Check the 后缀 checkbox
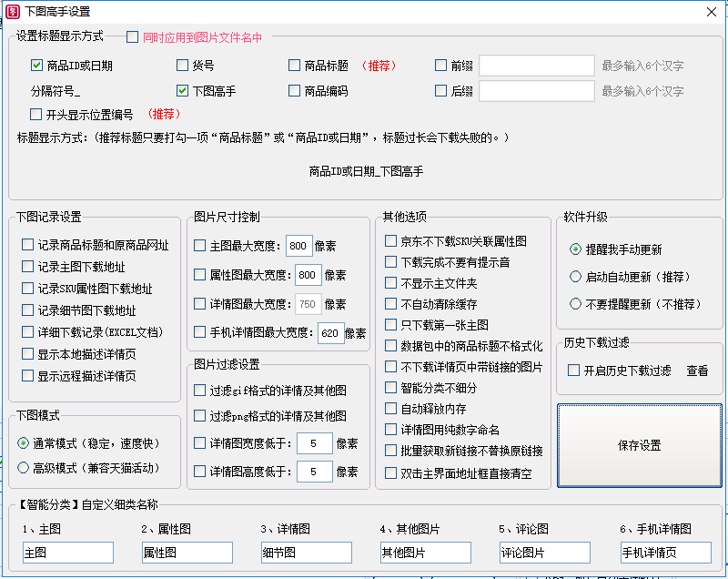This screenshot has height=579, width=728. 442,91
